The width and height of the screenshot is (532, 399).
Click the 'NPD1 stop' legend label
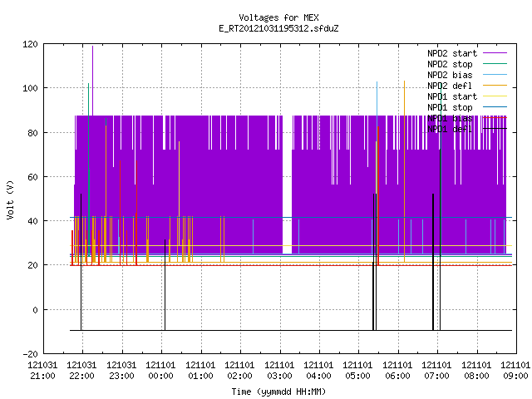[x=450, y=107]
